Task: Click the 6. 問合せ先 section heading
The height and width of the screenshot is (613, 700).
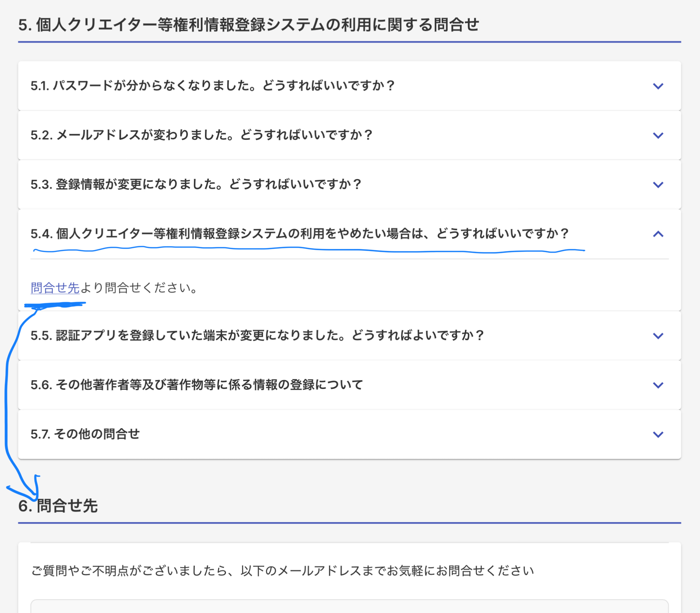Action: pos(58,506)
